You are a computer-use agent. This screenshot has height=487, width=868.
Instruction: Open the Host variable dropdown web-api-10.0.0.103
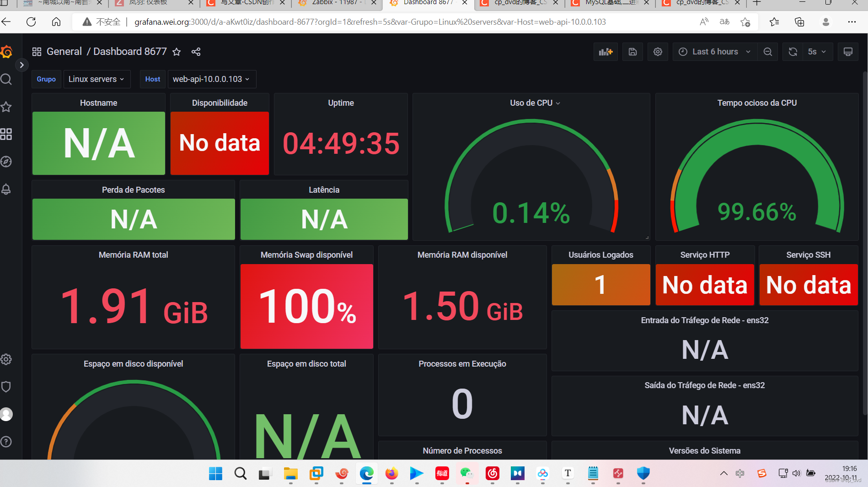(x=211, y=79)
